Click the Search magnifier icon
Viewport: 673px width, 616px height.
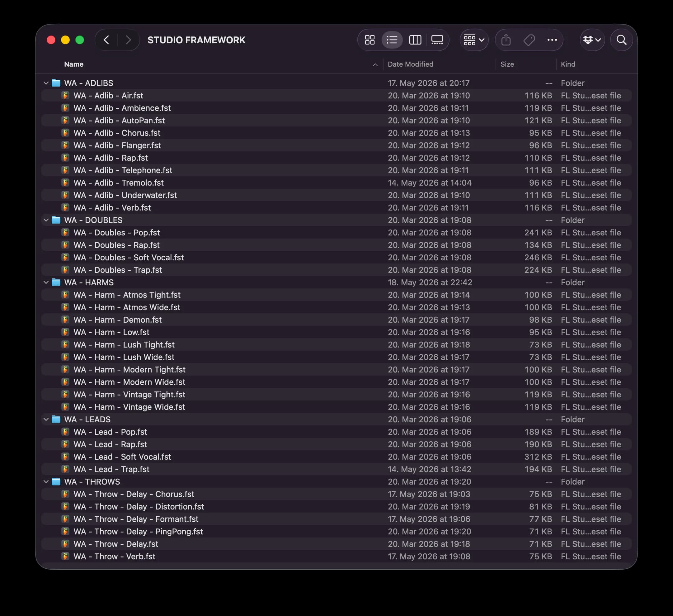tap(621, 40)
